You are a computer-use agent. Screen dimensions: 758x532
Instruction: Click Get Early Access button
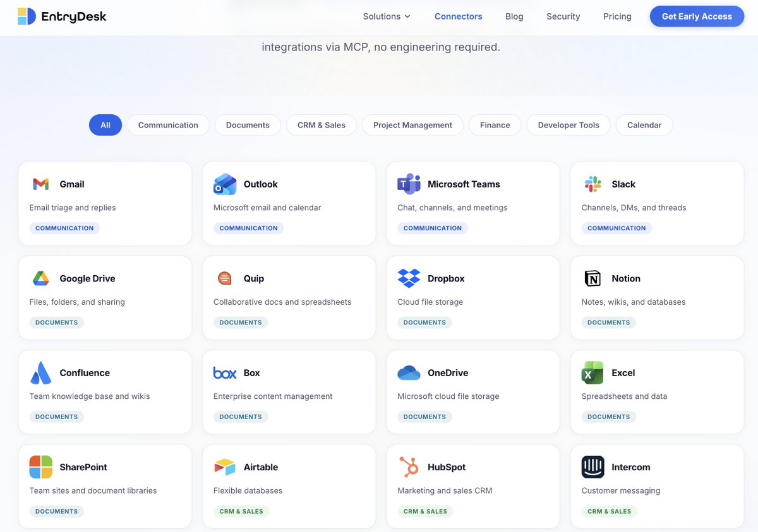[697, 16]
